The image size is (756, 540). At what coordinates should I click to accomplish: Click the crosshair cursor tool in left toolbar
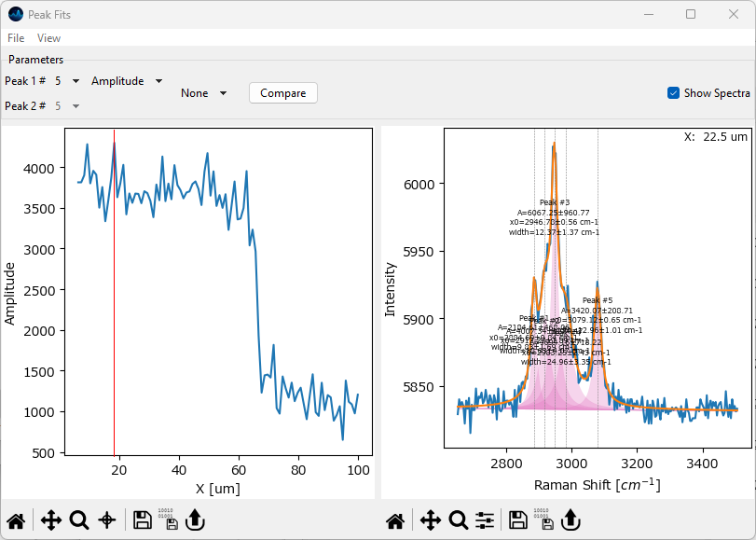click(x=107, y=520)
